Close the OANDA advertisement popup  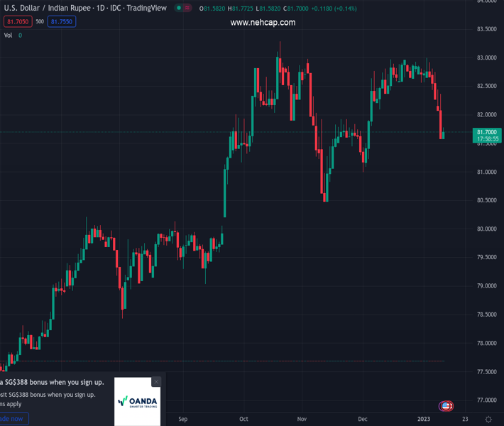[x=156, y=382]
